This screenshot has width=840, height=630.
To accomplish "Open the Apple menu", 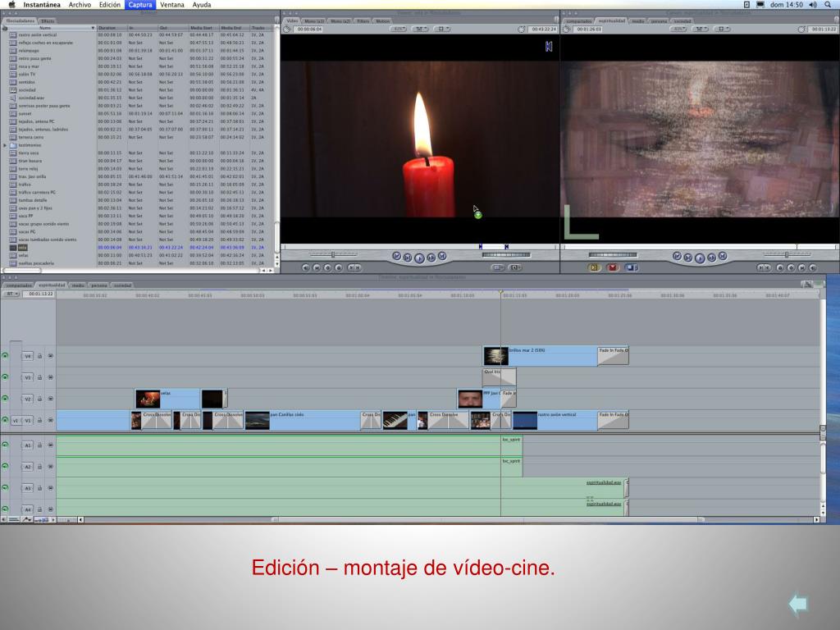I will [11, 5].
